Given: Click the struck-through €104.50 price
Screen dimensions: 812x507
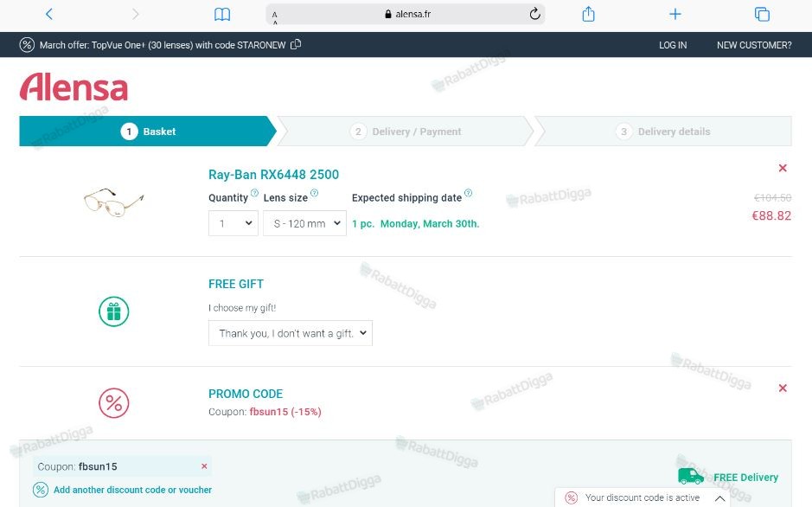Looking at the screenshot, I should [772, 198].
